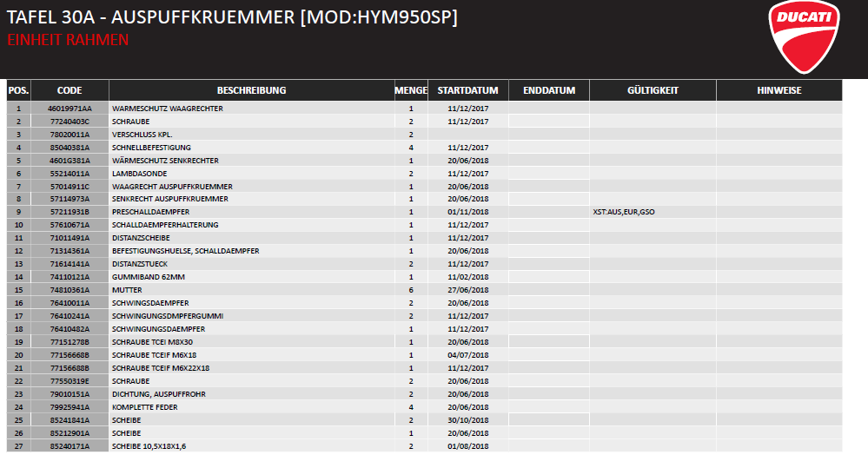This screenshot has width=868, height=468.
Task: Click the BESCHREIBUNG column header
Action: (251, 90)
